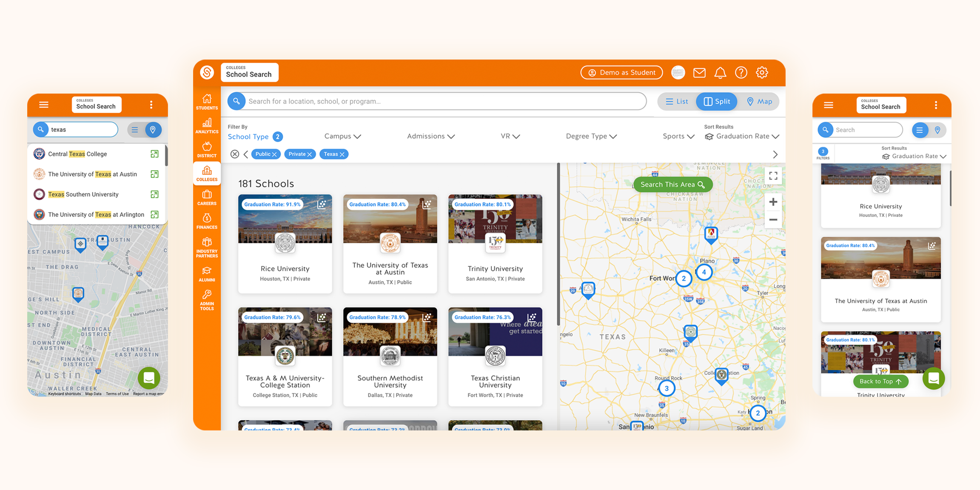
Task: Open the 3 Filters button on right mobile view
Action: tap(823, 154)
